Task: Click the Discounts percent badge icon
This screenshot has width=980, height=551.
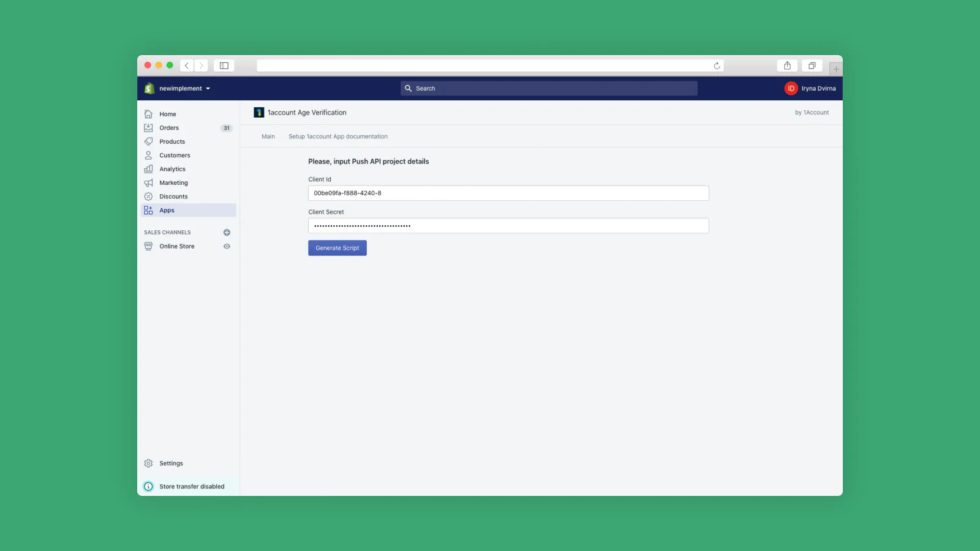Action: point(148,197)
